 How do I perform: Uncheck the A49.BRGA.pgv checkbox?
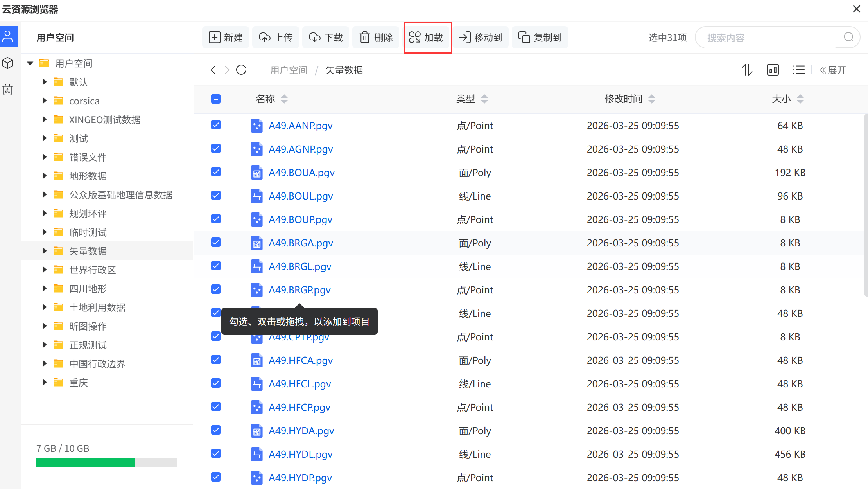coord(216,242)
